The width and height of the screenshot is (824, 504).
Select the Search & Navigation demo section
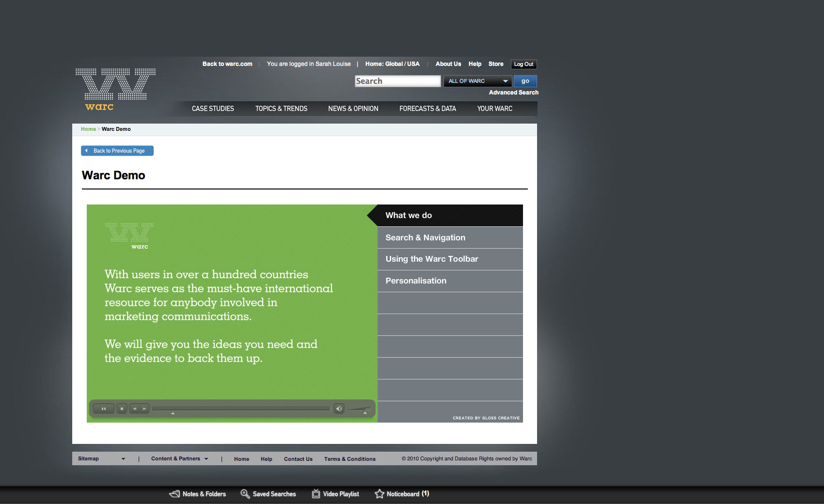[450, 237]
